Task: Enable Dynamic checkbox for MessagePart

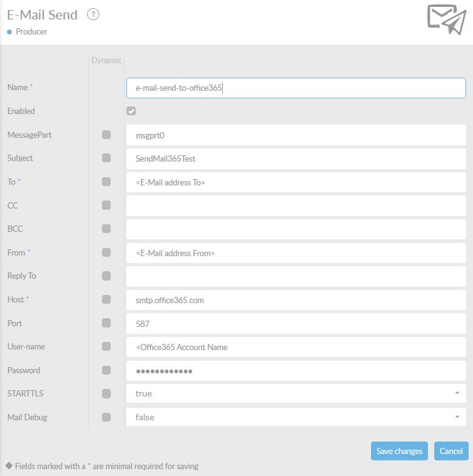Action: [x=106, y=135]
